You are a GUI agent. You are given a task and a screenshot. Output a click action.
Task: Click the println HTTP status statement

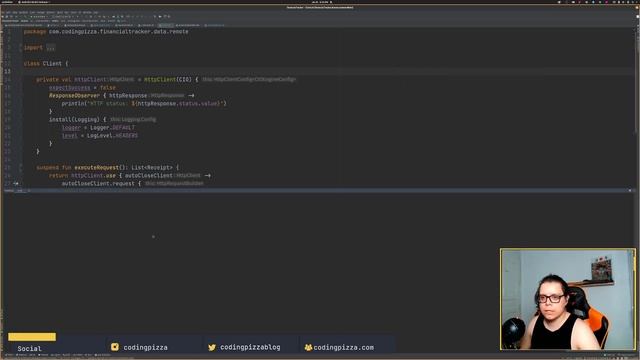tap(144, 104)
